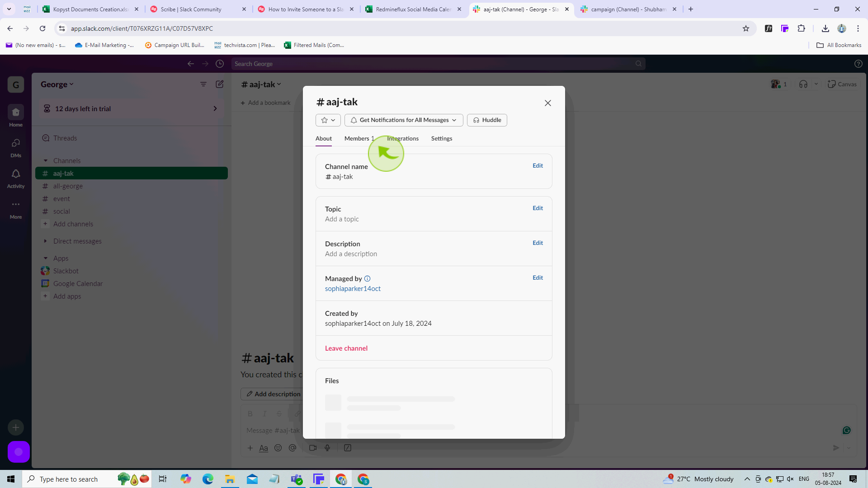Collapse the Channels section
868x488 pixels.
point(46,161)
